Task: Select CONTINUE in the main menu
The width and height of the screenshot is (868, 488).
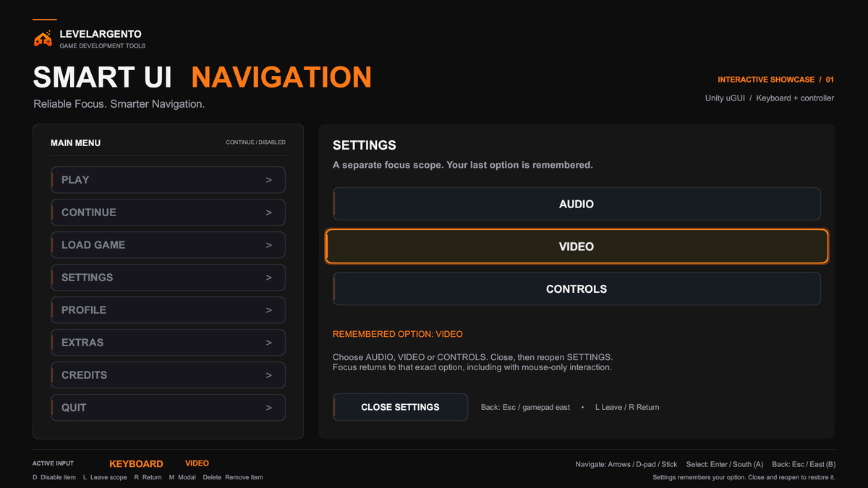Action: point(168,213)
